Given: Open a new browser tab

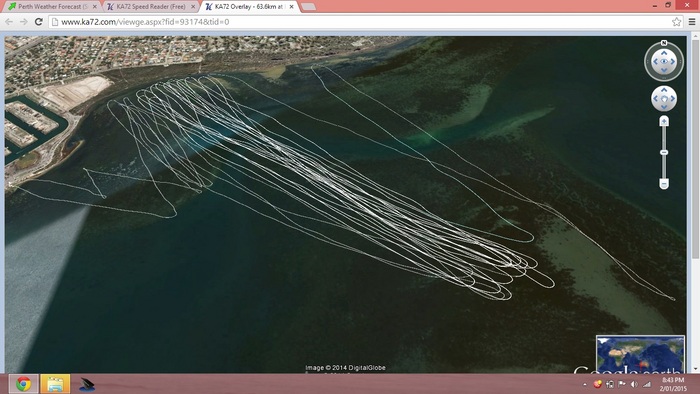Looking at the screenshot, I should [x=308, y=7].
